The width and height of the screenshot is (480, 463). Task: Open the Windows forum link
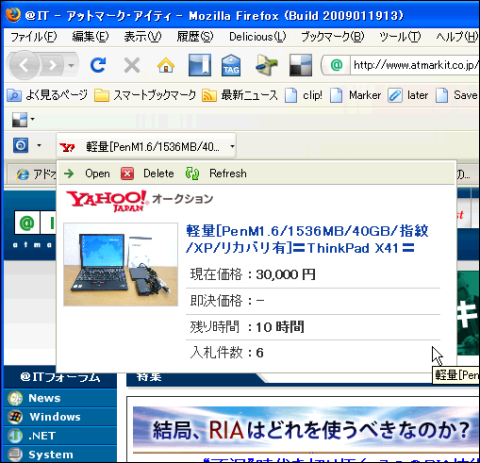[55, 417]
